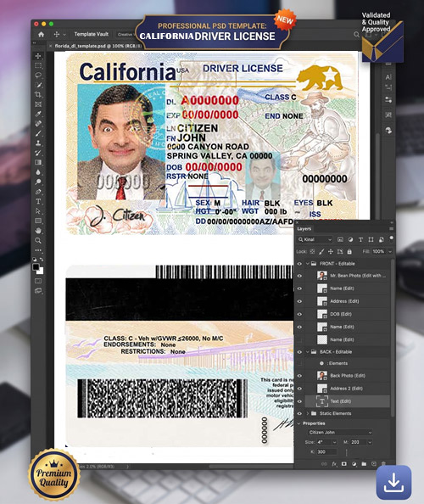The image size is (424, 504).
Task: Click the Back Photo (Edit) layer thumbnail
Action: click(x=322, y=375)
